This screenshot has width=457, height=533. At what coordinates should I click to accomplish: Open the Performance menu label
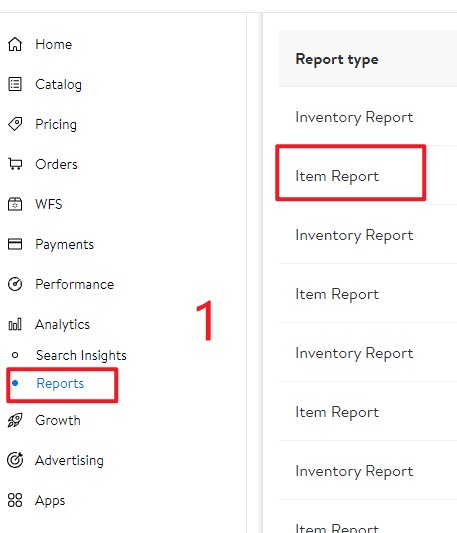coord(74,285)
